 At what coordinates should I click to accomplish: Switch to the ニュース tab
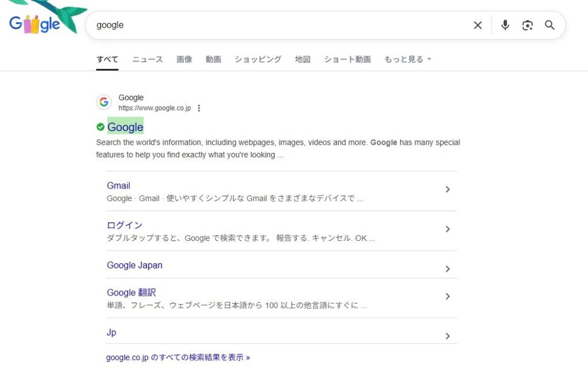[148, 59]
